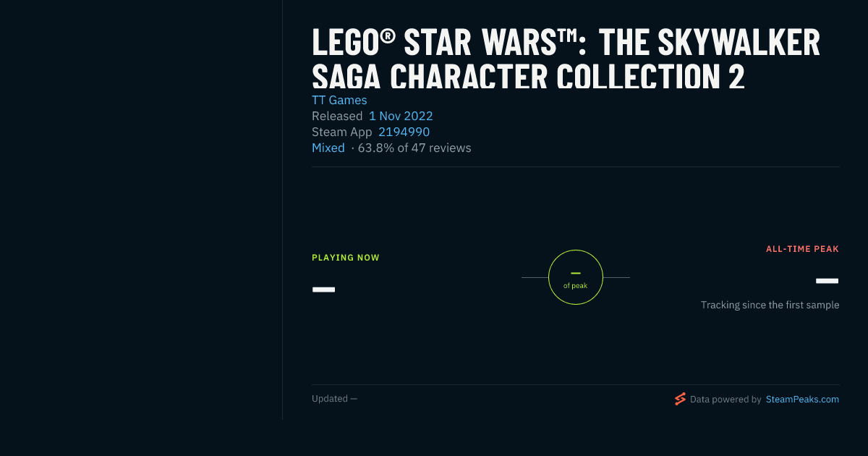
Task: Open Steam App ID 2194990
Action: tap(404, 132)
